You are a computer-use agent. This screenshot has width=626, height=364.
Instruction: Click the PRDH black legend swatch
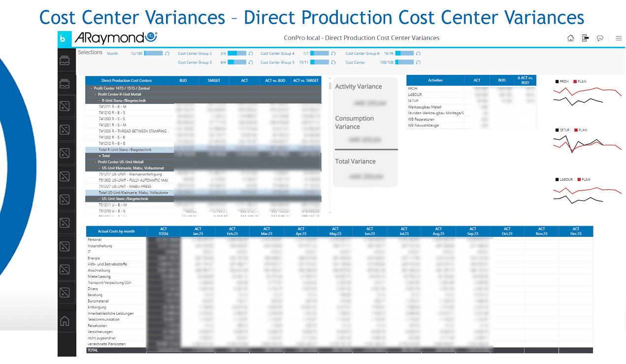click(x=557, y=81)
